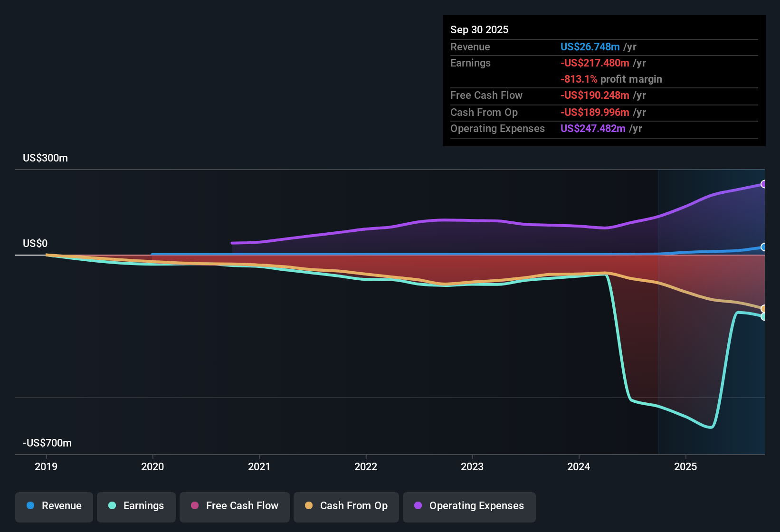Open the Free Cash Flow detail row
Screen dimensions: 780x532
click(x=486, y=95)
